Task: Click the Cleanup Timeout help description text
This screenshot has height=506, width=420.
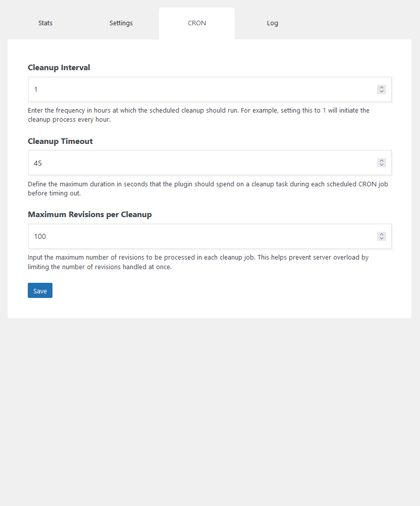Action: (208, 188)
